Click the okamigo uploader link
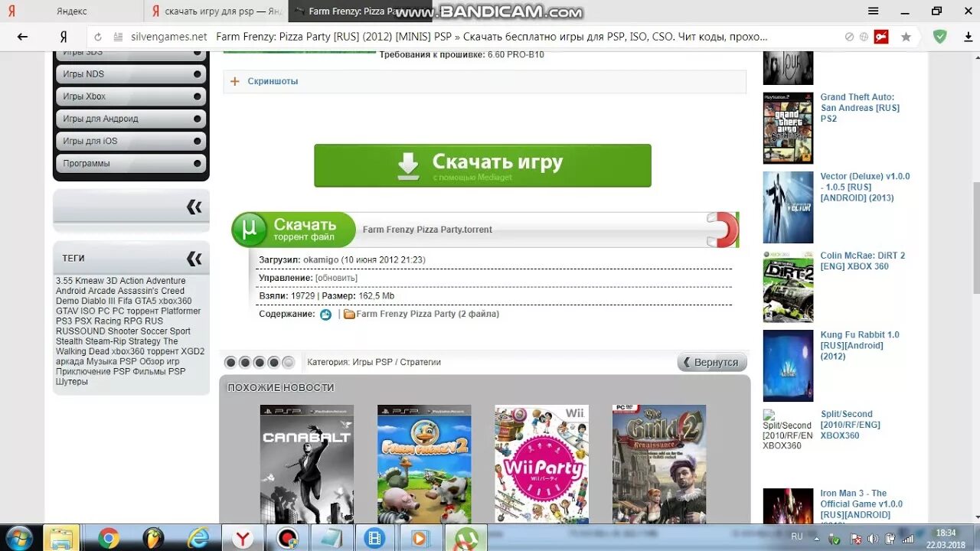 [x=321, y=260]
